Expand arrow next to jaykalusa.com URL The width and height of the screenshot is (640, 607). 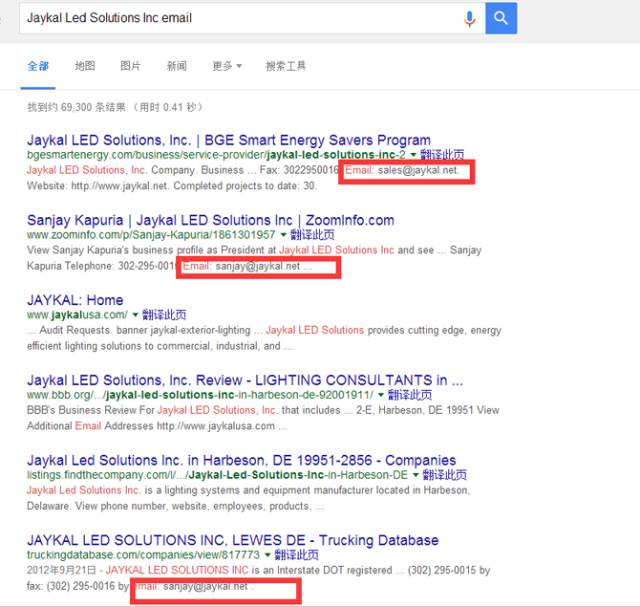click(135, 315)
